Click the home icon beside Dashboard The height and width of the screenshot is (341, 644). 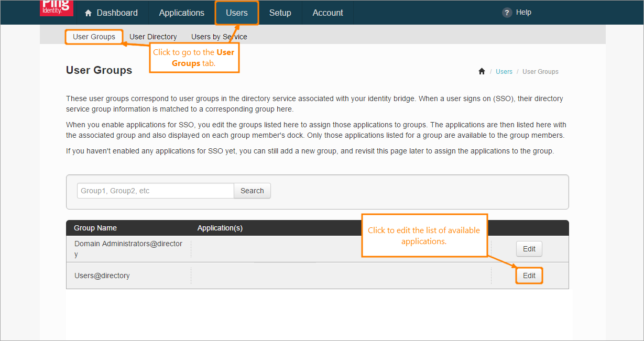(88, 13)
